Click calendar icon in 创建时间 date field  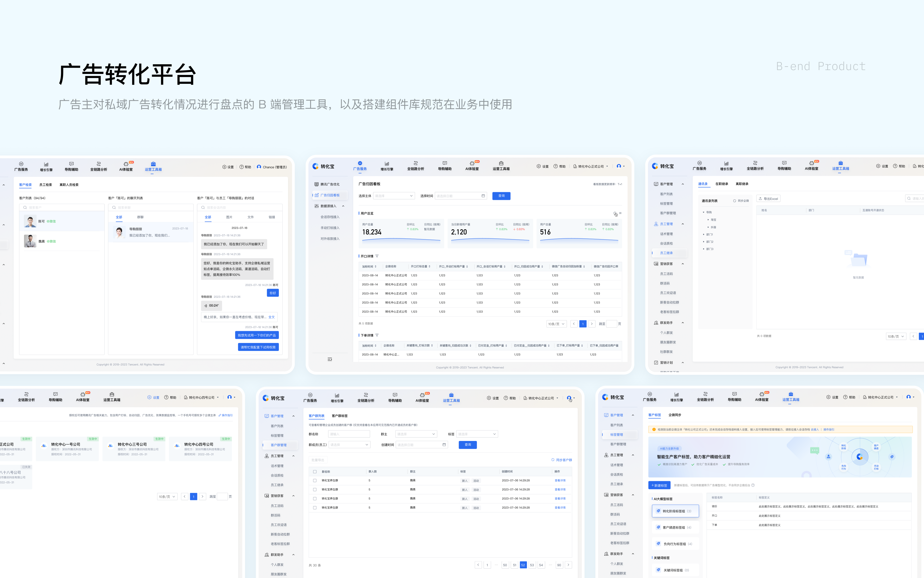click(x=444, y=445)
